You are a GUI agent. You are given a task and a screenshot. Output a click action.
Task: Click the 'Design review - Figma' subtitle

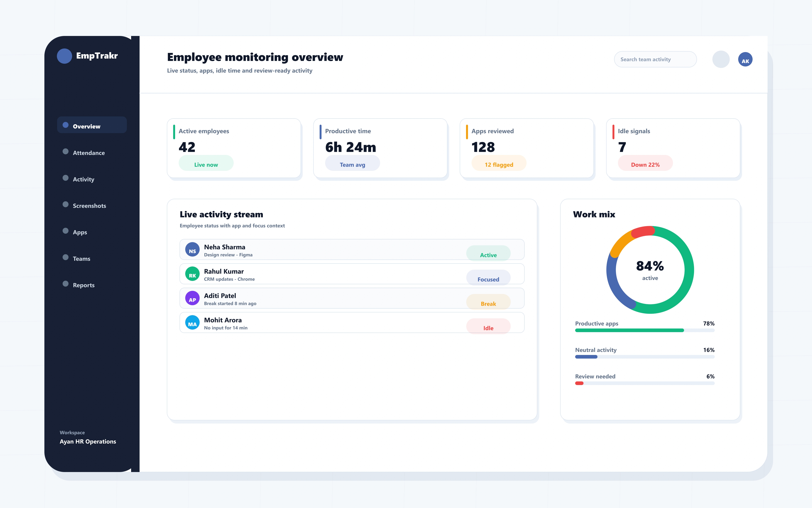[228, 255]
